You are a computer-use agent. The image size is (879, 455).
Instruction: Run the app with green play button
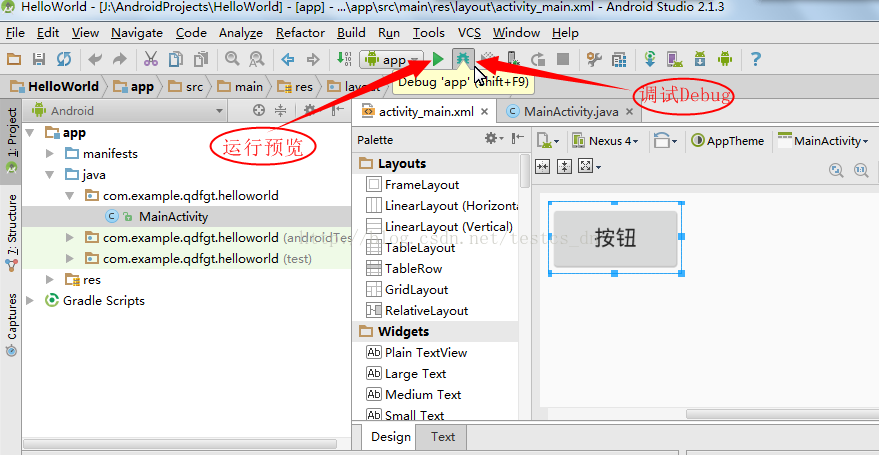pos(439,59)
